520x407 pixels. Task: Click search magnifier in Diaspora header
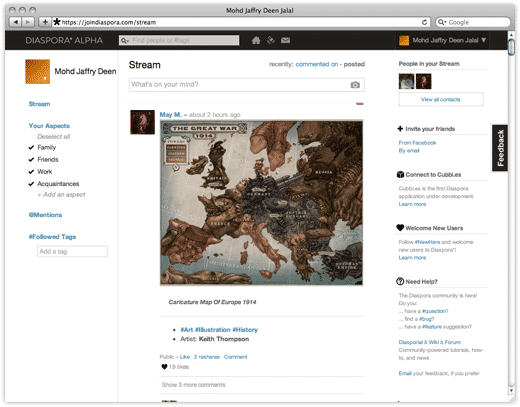[124, 41]
